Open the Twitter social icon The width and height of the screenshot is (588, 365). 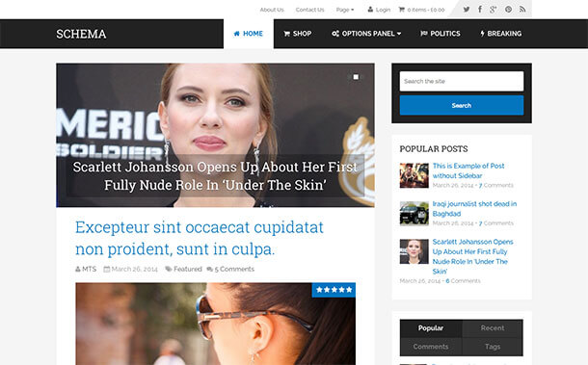[467, 10]
